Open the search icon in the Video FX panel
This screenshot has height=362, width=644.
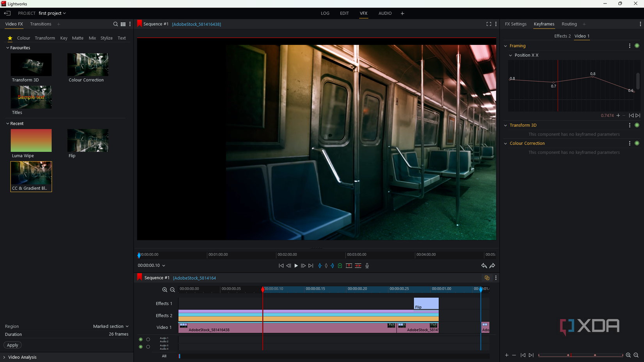pyautogui.click(x=116, y=24)
